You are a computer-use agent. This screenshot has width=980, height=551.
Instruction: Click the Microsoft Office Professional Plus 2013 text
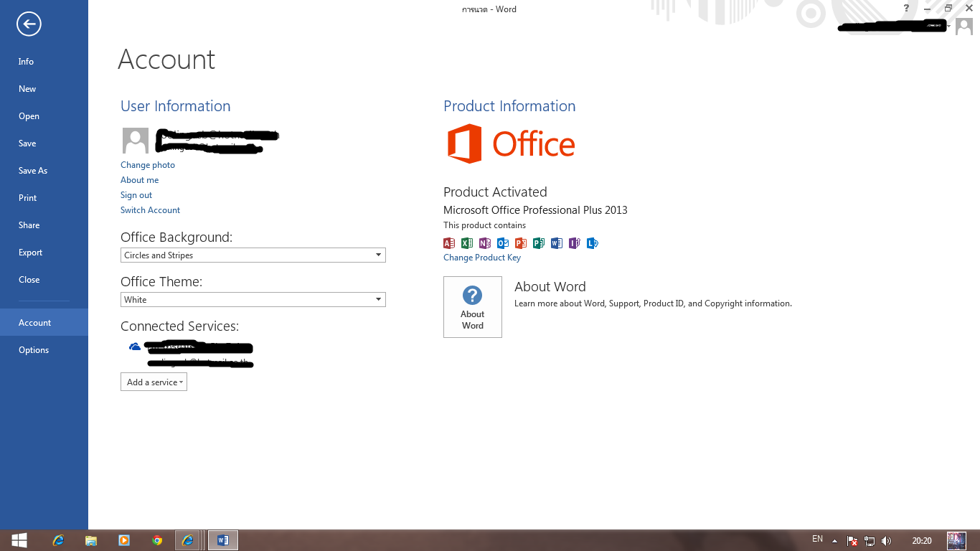tap(535, 210)
